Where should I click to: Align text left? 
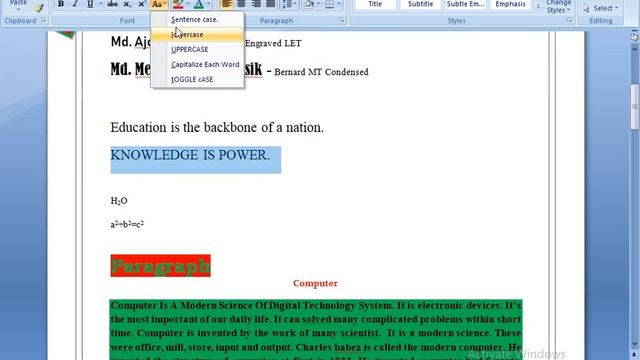226,4
